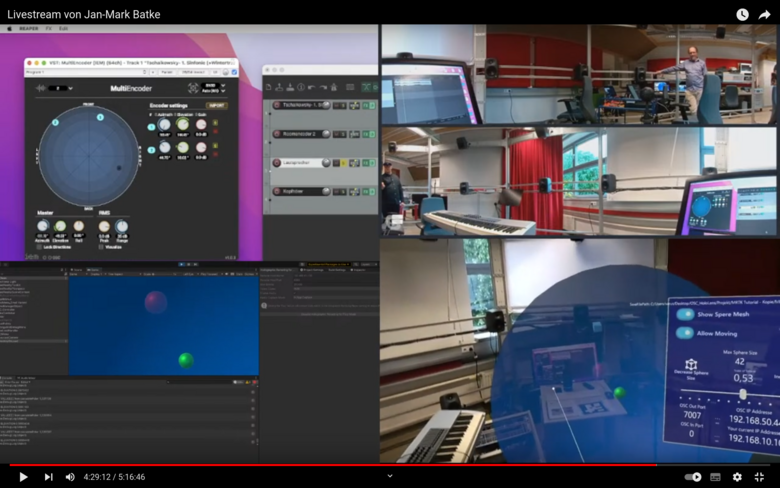Toggle Show Spere Mesh switch

click(x=685, y=314)
